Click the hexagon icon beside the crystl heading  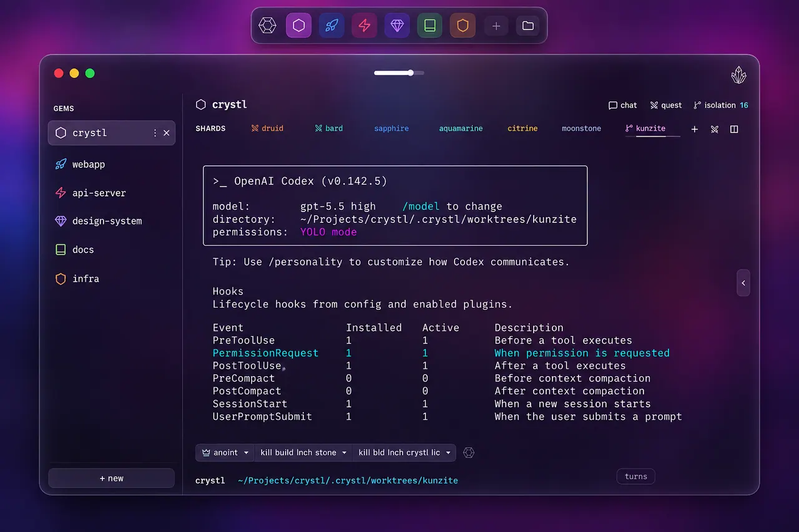[201, 105]
